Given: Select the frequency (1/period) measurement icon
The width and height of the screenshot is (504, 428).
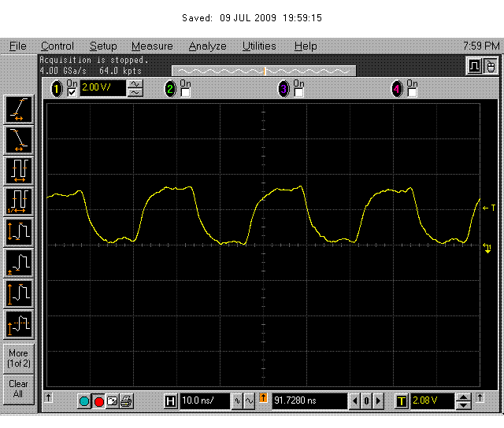Looking at the screenshot, I should pyautogui.click(x=19, y=201).
